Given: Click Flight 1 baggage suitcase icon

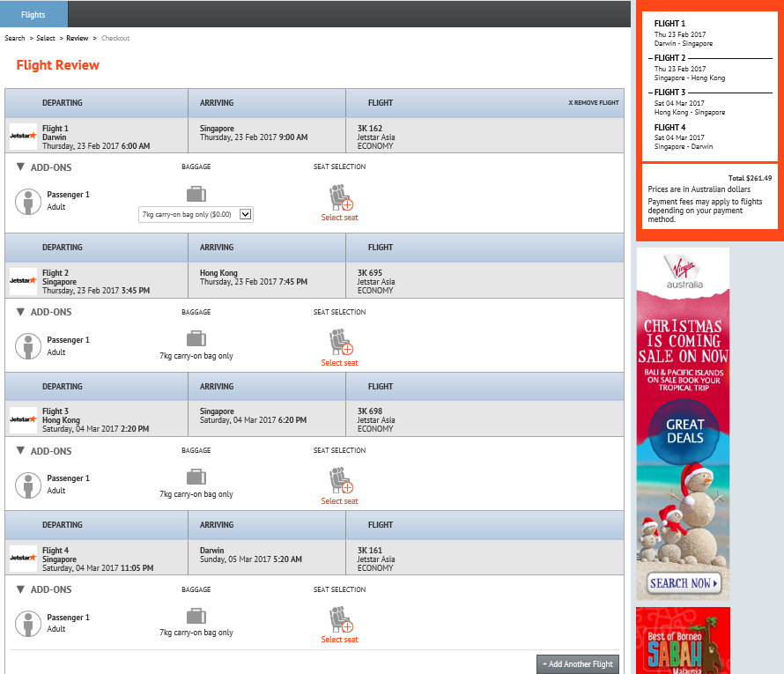Looking at the screenshot, I should point(196,194).
